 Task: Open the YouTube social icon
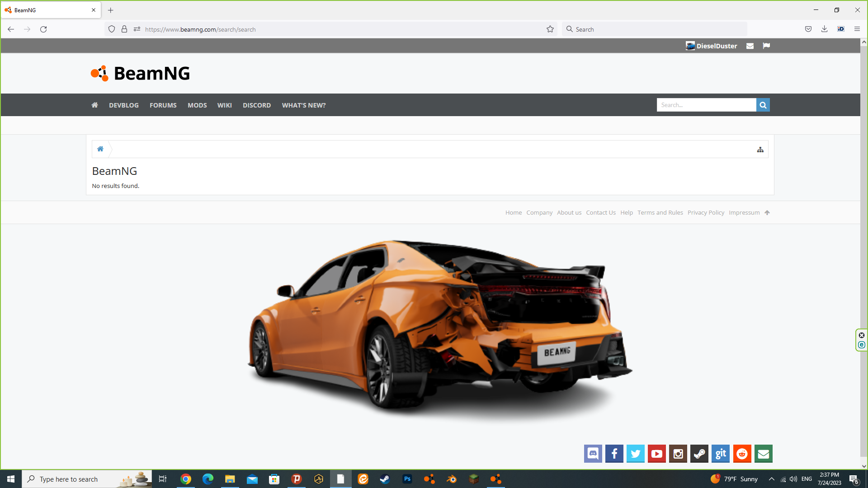click(x=656, y=454)
